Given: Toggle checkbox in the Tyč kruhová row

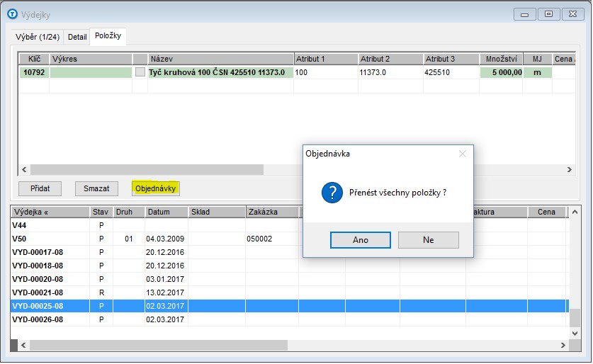Looking at the screenshot, I should click(x=140, y=72).
